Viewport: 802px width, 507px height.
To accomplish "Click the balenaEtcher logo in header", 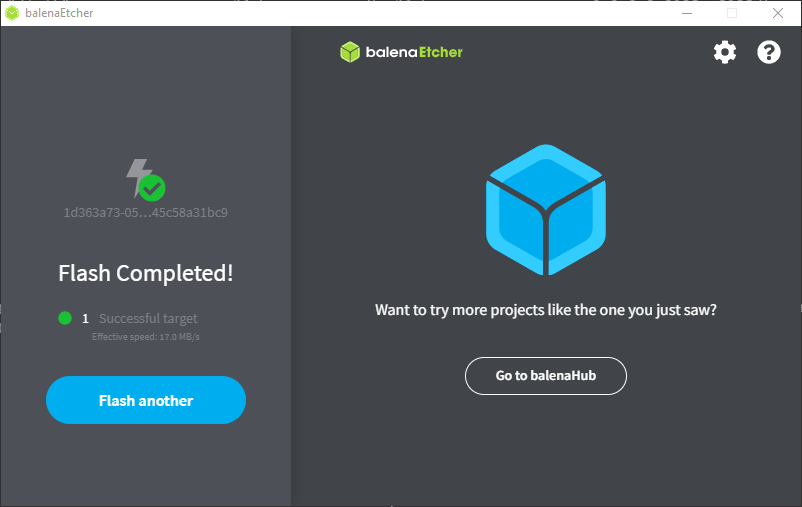I will [401, 52].
